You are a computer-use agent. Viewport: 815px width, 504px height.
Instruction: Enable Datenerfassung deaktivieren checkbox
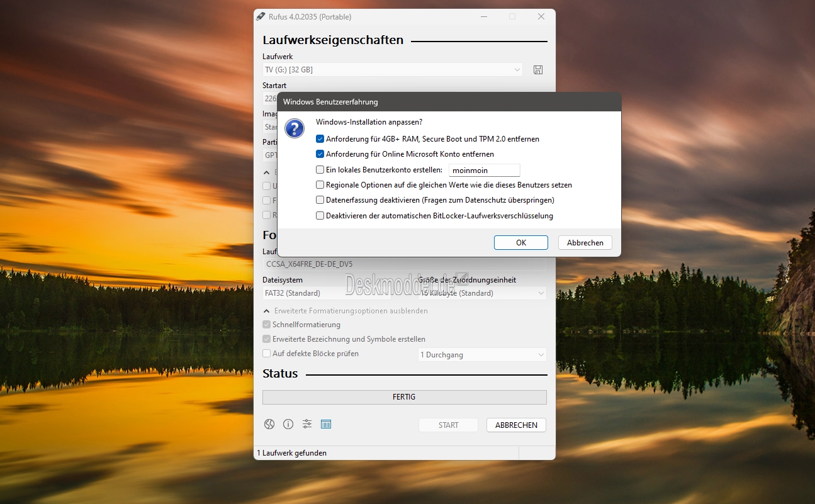(x=320, y=200)
